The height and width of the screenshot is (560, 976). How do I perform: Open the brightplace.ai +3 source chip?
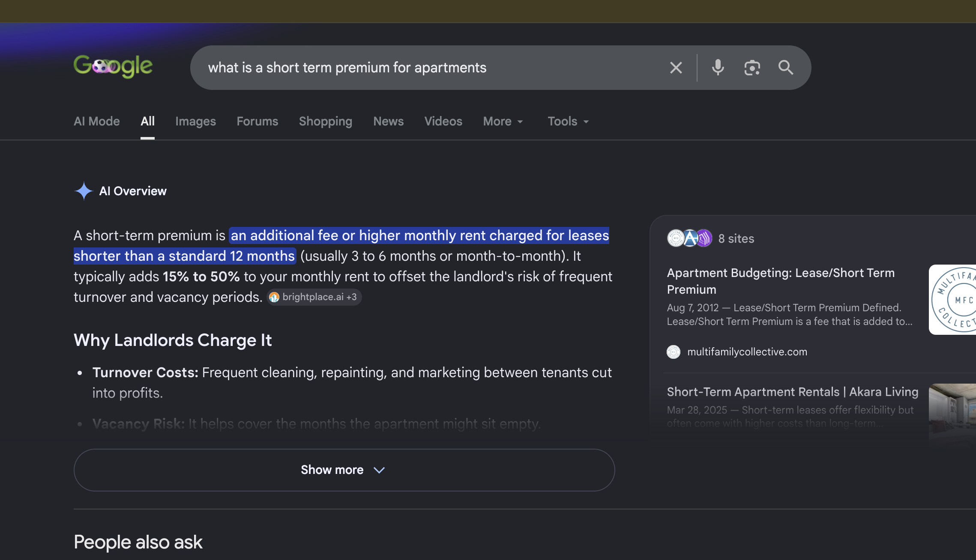click(314, 297)
